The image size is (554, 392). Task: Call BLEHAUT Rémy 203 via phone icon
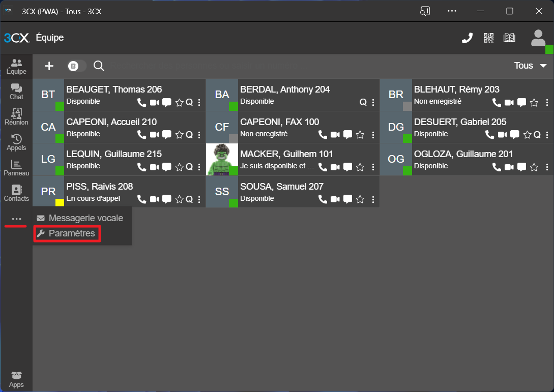point(497,102)
